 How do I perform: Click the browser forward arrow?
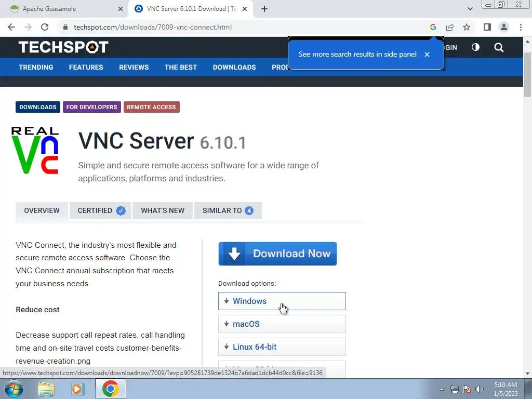(28, 27)
